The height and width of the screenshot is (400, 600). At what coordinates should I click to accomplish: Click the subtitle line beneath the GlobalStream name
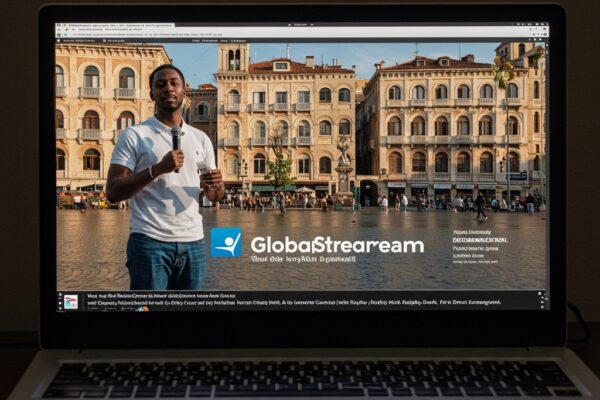[303, 259]
